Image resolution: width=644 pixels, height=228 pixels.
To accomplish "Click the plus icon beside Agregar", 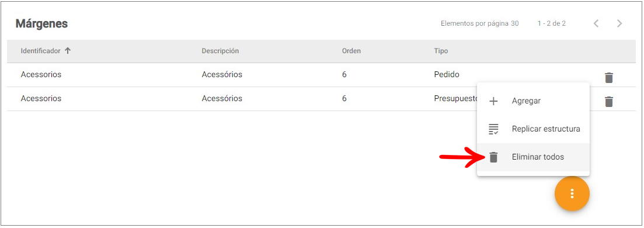I will [493, 101].
